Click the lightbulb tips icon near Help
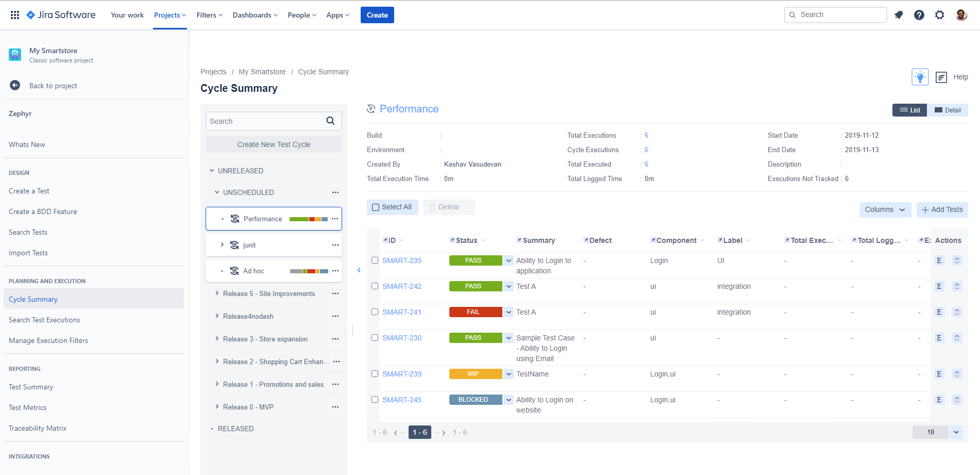Screen dimensions: 980x475 920,77
